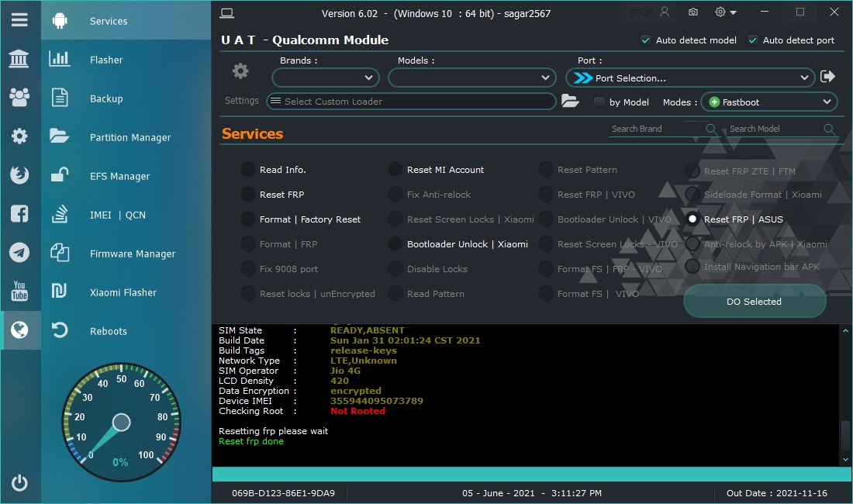Select the Reset FRP radio option
The width and height of the screenshot is (853, 504).
click(x=248, y=195)
